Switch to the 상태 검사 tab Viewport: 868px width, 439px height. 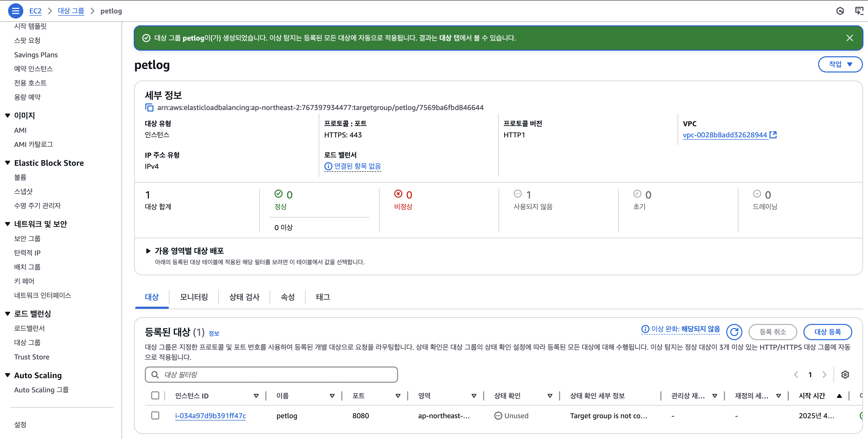[244, 297]
